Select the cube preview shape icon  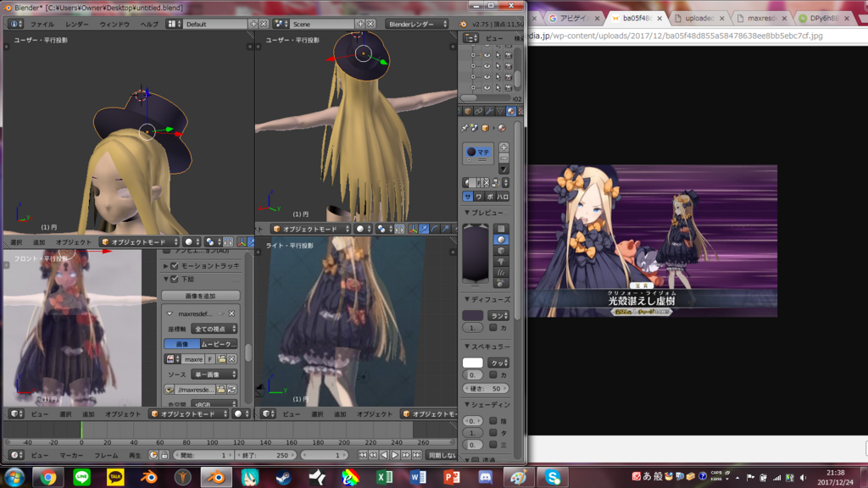pyautogui.click(x=501, y=251)
